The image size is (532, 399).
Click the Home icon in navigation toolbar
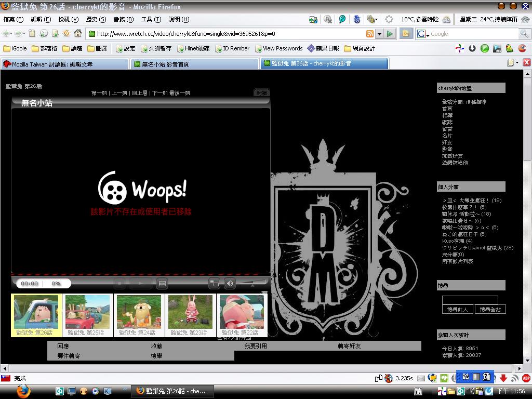tap(78, 33)
